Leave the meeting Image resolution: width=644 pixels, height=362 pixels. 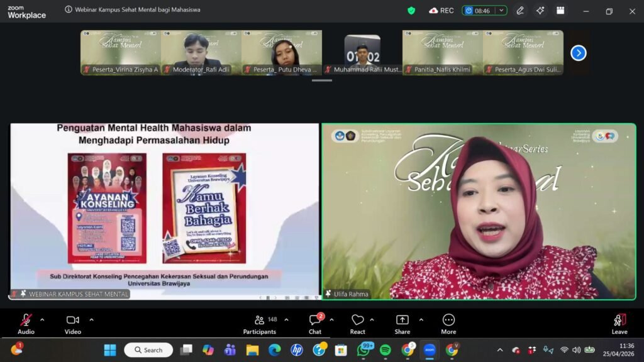point(619,323)
